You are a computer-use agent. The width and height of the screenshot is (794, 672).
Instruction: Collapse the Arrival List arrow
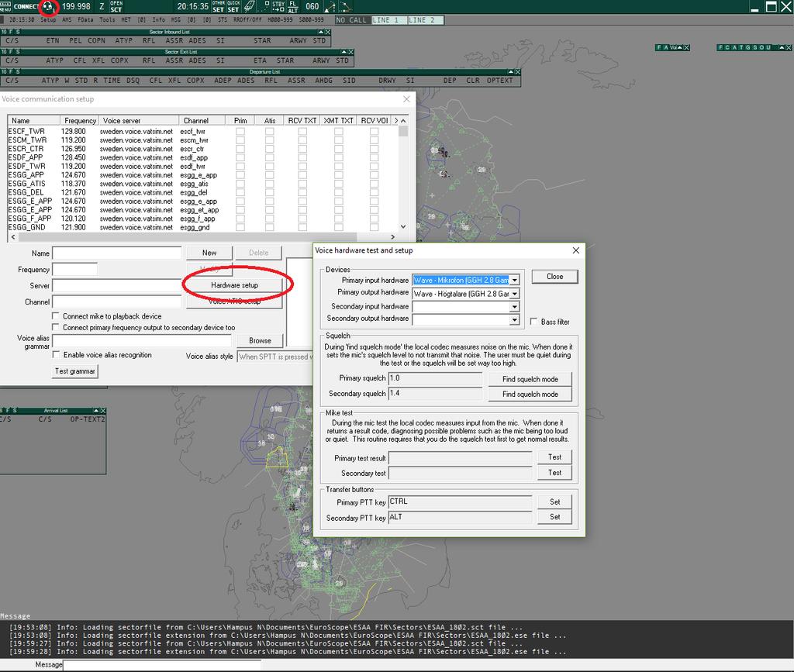point(95,410)
